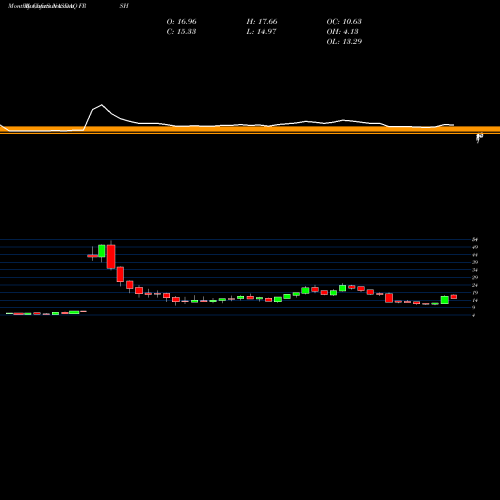The height and width of the screenshot is (500, 500).
Task: Select the high price value H: 17.66
Action: tap(262, 22)
